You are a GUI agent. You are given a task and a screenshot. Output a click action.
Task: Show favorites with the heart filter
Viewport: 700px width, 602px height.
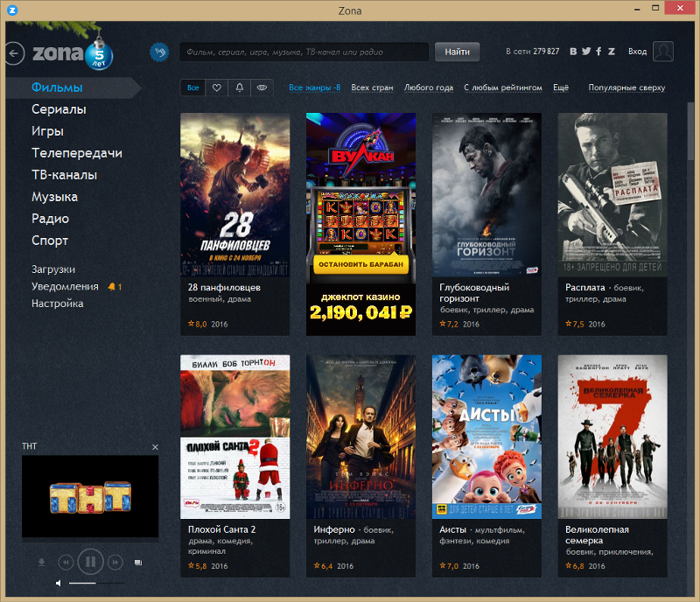[x=216, y=87]
